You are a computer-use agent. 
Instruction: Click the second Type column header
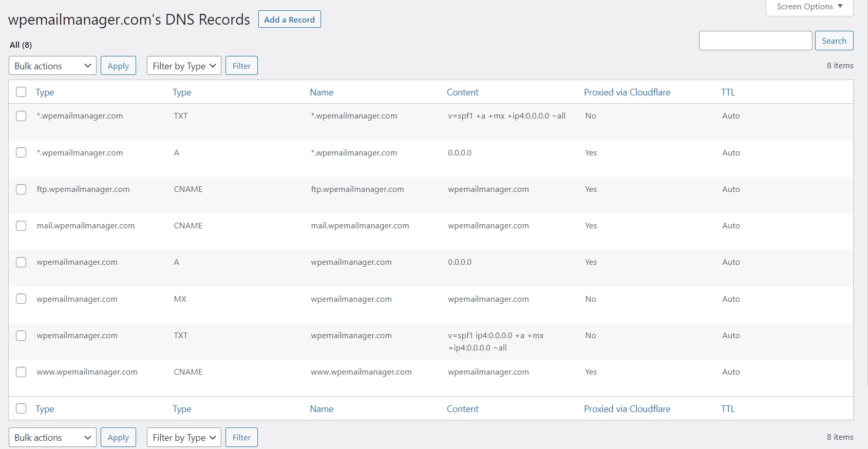tap(182, 92)
